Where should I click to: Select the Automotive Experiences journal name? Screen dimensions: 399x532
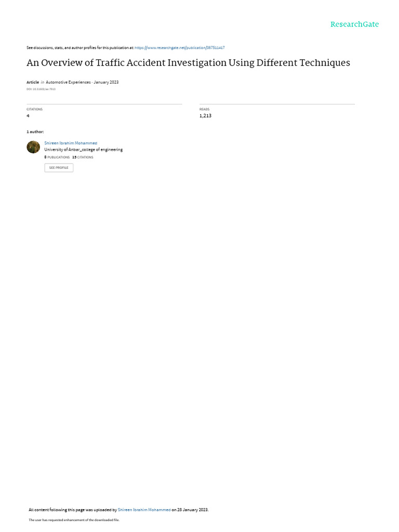pyautogui.click(x=68, y=82)
